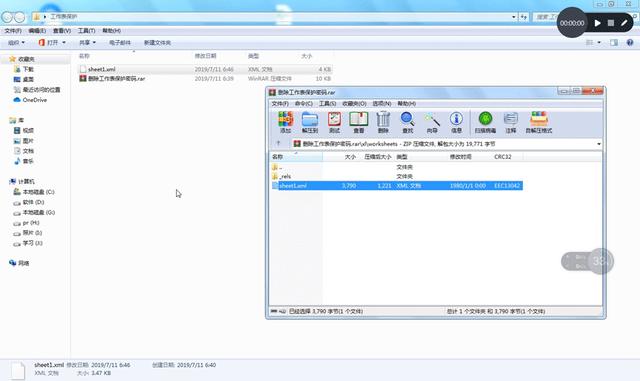Click the 测试 (Test) archive icon
Viewport: 640px width, 381px height.
(334, 122)
